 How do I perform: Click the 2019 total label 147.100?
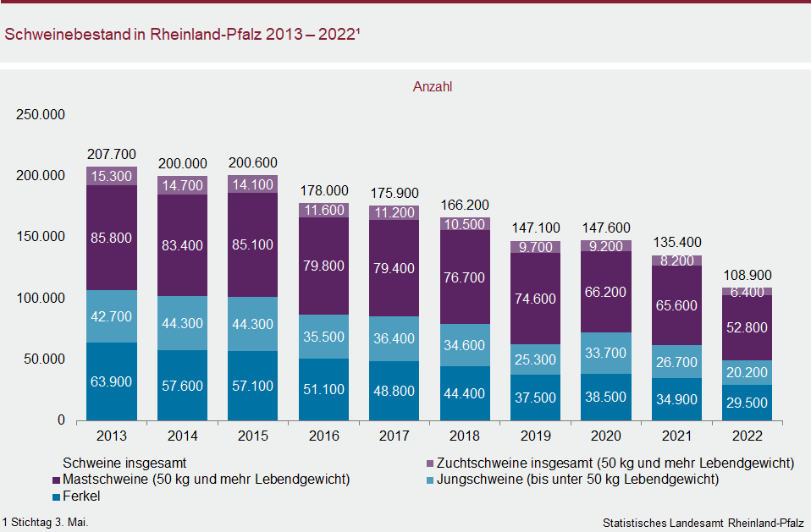[x=536, y=228]
